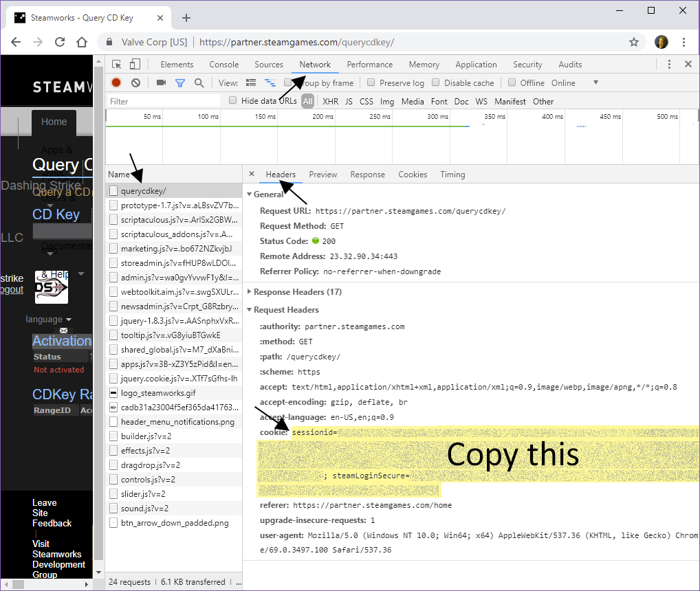Toggle the network filter funnel icon
Viewport: 700px width, 591px height.
(x=180, y=83)
